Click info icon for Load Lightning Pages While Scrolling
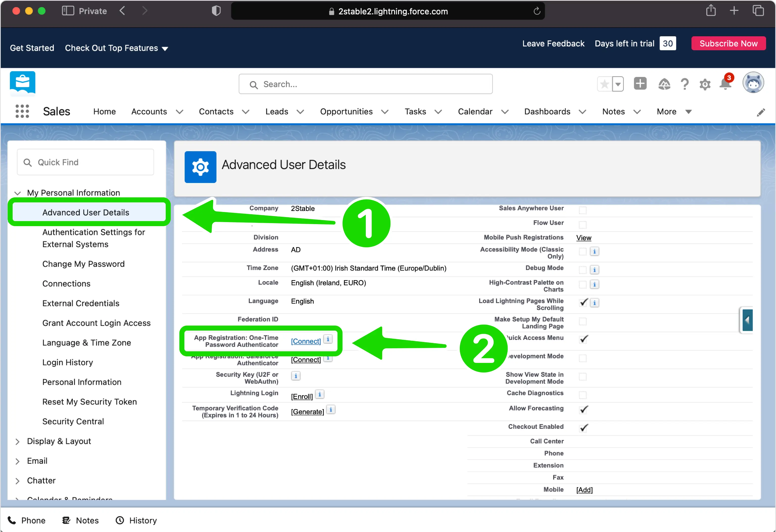 click(594, 303)
